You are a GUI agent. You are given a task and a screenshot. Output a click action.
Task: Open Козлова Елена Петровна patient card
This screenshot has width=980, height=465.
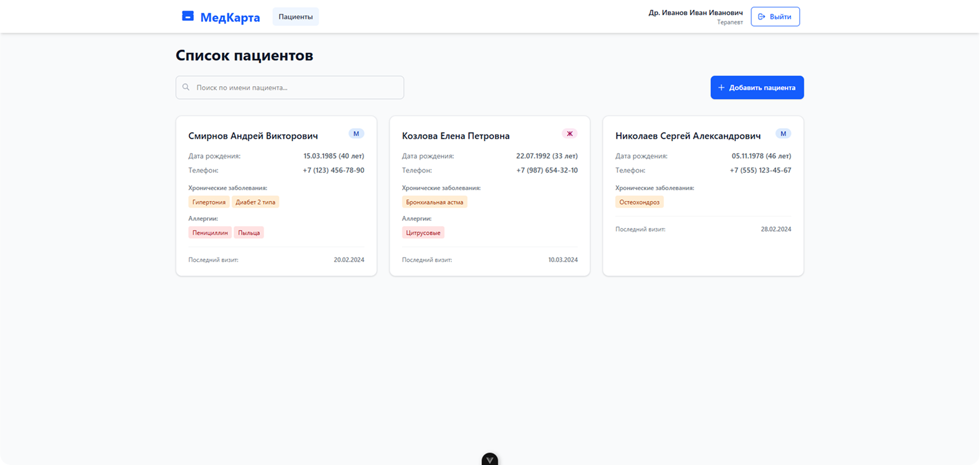coord(456,136)
